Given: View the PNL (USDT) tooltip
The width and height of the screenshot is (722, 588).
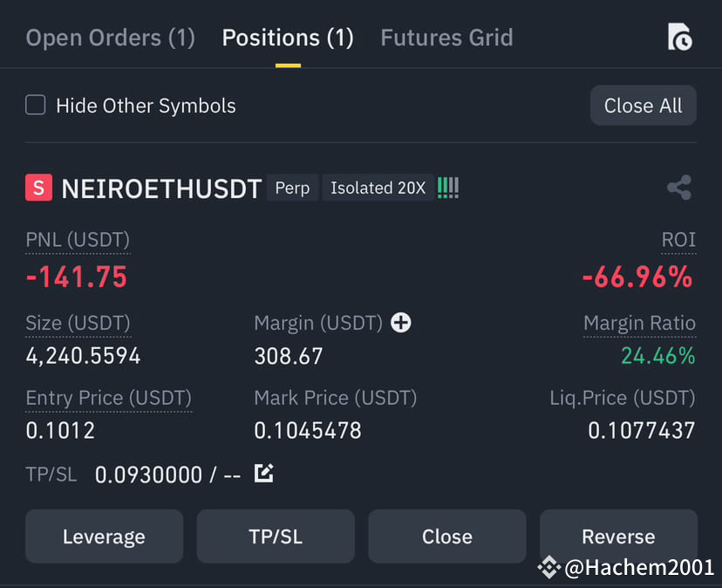Looking at the screenshot, I should point(78,240).
